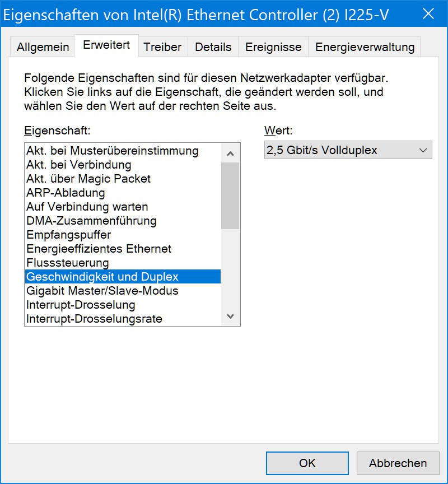Switch to the Energieverwaltung tab
This screenshot has height=484, width=448.
coord(365,47)
